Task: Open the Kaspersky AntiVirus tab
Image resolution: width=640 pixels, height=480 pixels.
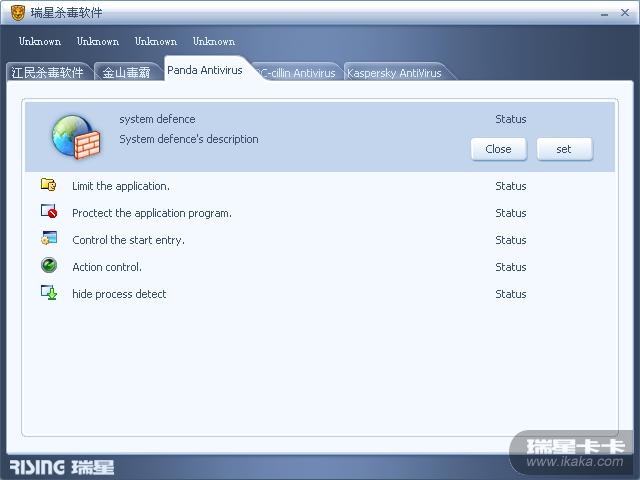Action: [394, 73]
